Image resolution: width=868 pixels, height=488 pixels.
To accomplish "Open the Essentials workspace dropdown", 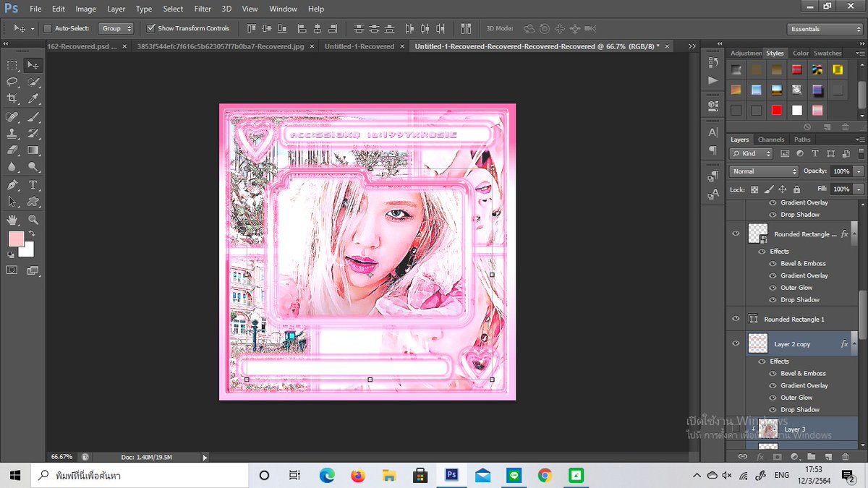I will tap(825, 29).
